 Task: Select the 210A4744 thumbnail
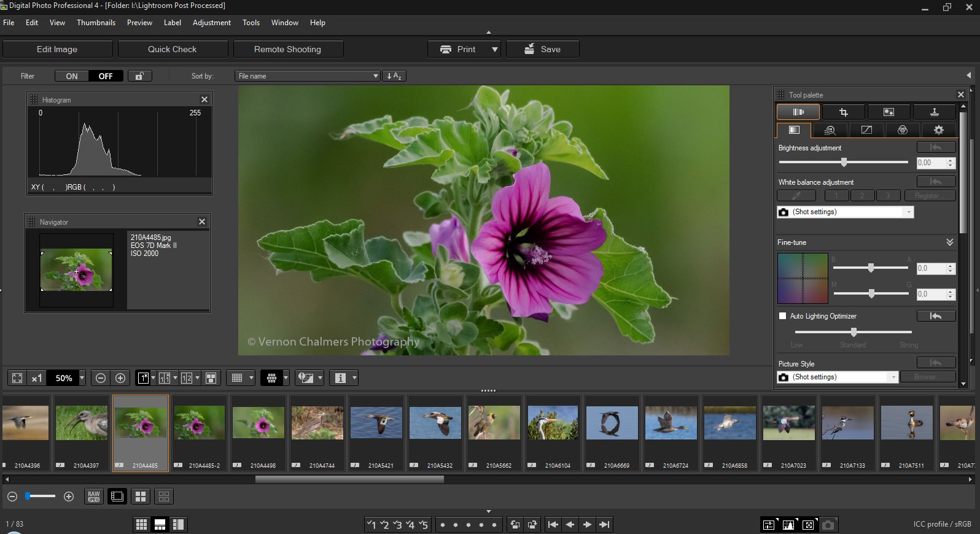click(x=317, y=424)
